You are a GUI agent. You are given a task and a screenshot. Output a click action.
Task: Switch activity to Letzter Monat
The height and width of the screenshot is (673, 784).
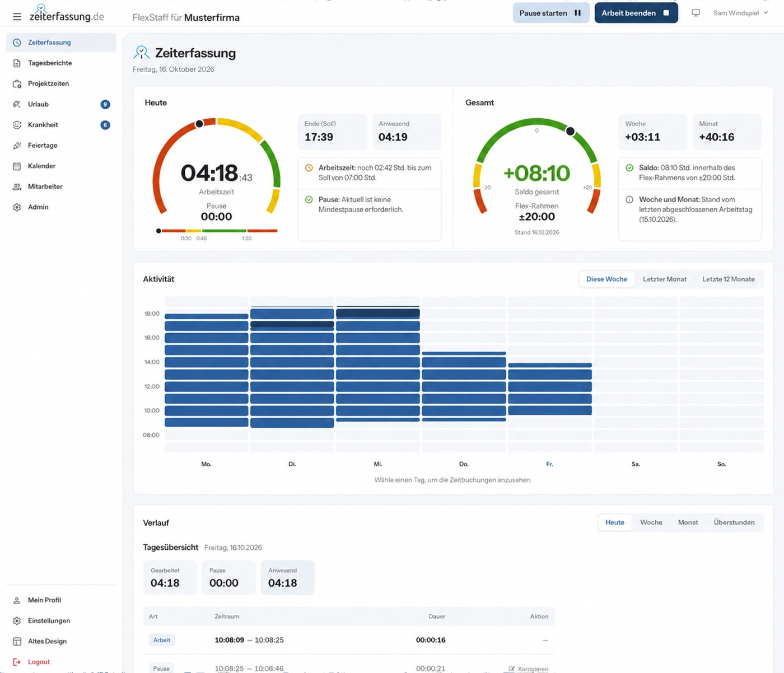[664, 279]
